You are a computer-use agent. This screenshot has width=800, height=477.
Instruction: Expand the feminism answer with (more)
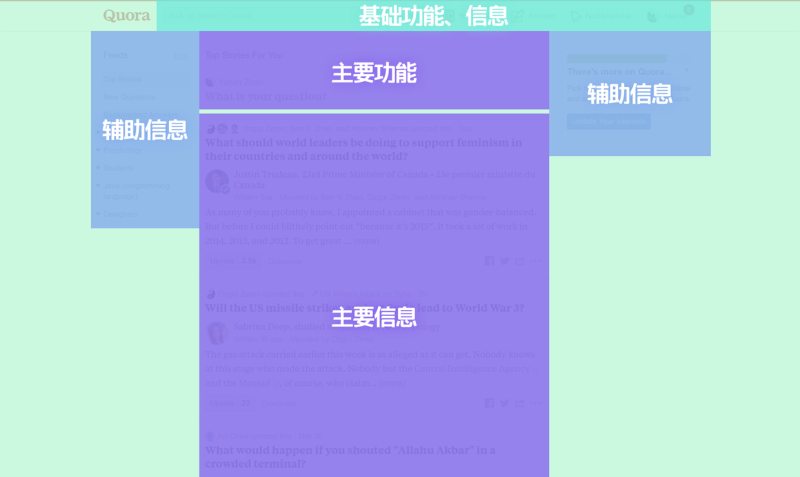[366, 241]
